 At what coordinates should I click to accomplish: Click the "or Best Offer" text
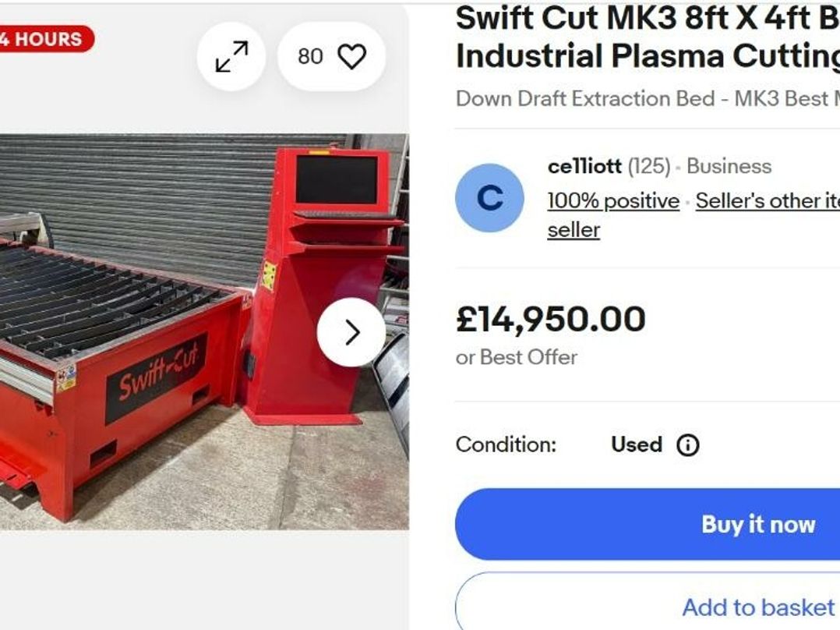(517, 357)
